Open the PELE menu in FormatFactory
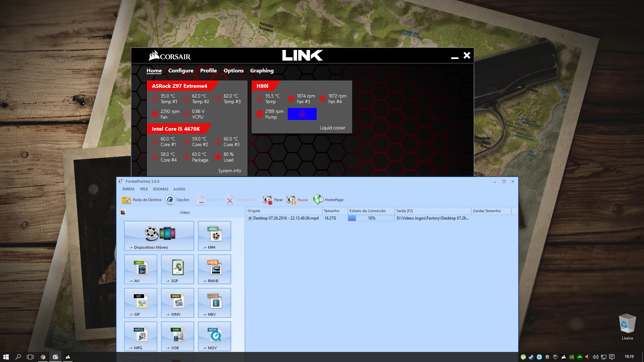The height and width of the screenshot is (362, 644). pyautogui.click(x=144, y=189)
